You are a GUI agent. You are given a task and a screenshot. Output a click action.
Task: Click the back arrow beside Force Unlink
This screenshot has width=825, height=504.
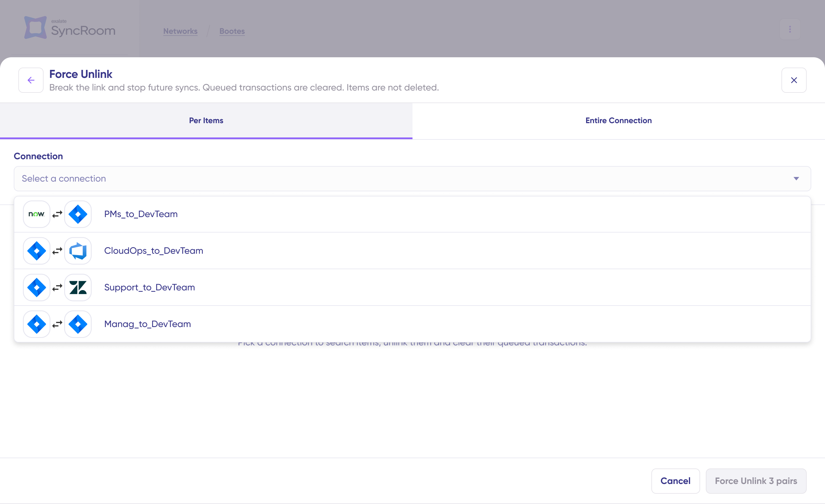(x=31, y=80)
